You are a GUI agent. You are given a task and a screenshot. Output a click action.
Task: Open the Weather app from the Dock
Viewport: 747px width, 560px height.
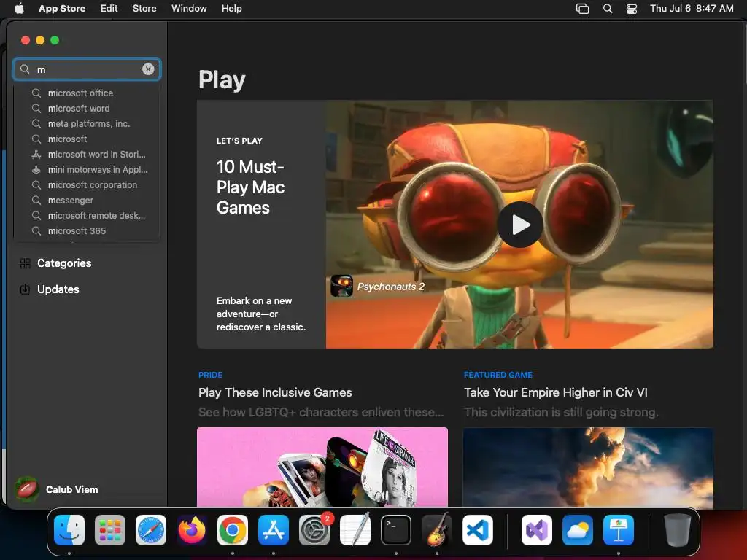coord(578,529)
